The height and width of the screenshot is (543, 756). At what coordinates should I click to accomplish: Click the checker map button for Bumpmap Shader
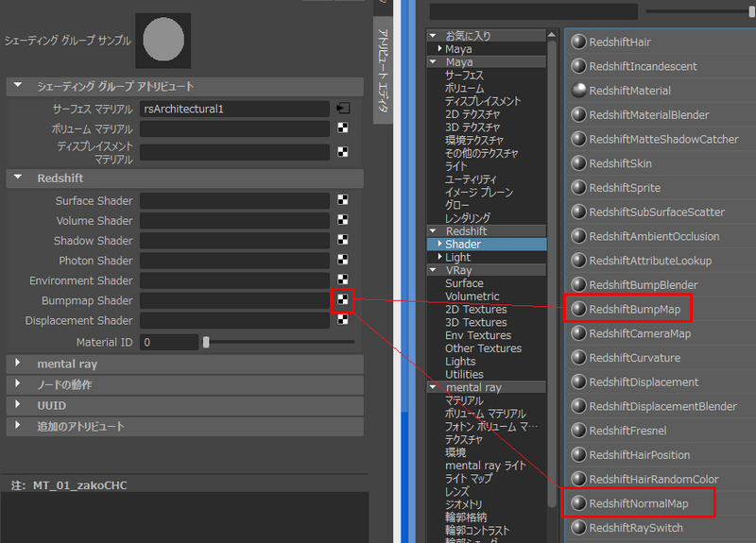[x=343, y=299]
